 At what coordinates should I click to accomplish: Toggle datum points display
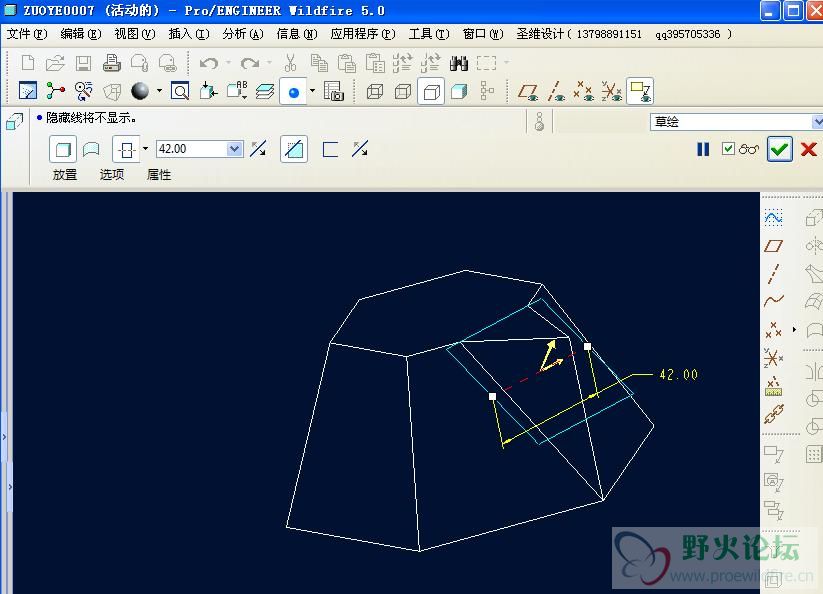tap(583, 91)
